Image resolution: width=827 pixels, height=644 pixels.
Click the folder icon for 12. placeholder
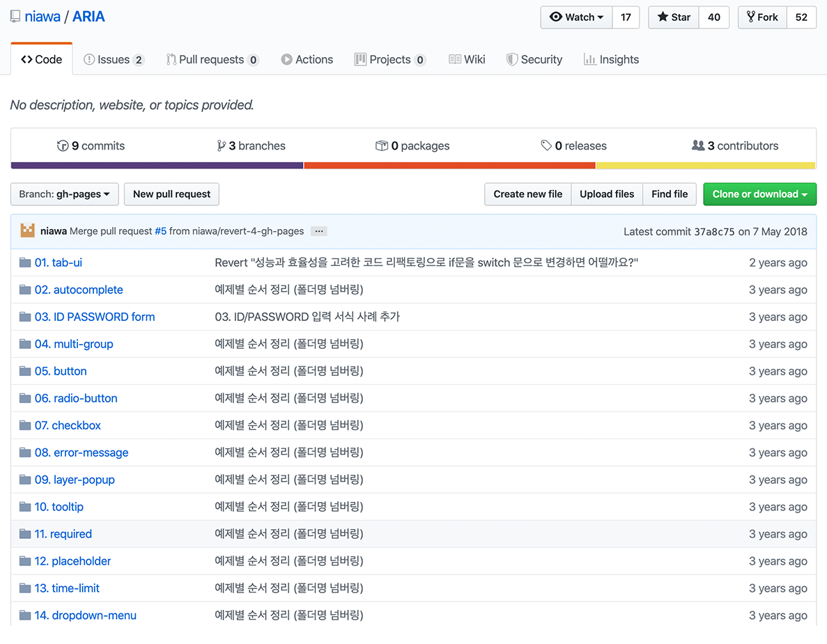pos(25,560)
